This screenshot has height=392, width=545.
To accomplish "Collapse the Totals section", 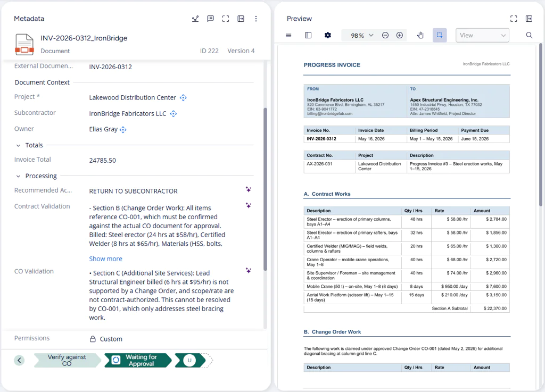I will (x=19, y=146).
